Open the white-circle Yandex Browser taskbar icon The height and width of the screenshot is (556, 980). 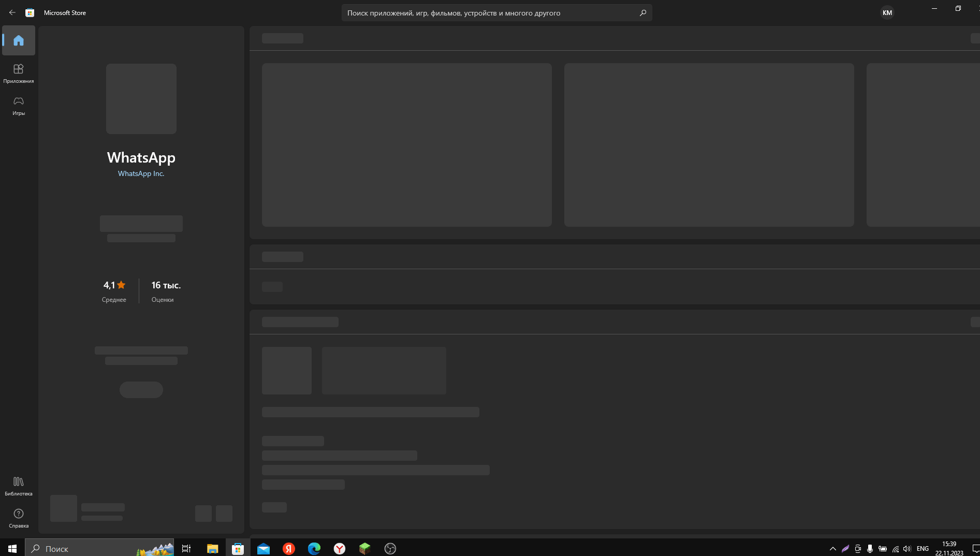pyautogui.click(x=340, y=548)
